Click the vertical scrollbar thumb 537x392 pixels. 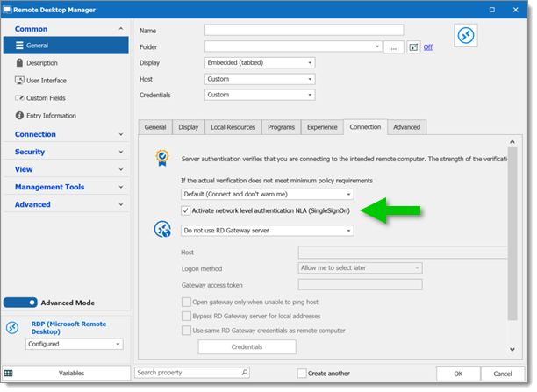(x=512, y=234)
